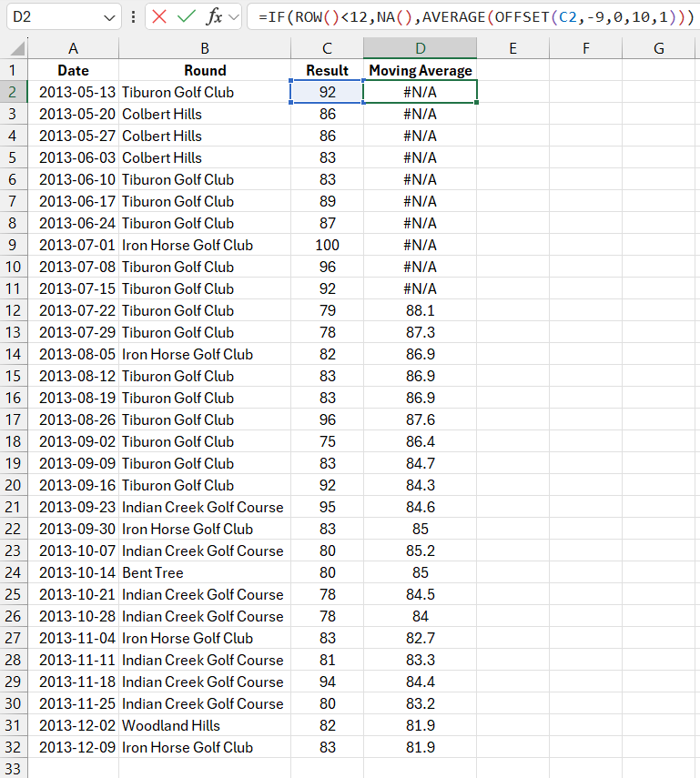Select row 12 header
This screenshot has width=700, height=778.
[14, 310]
